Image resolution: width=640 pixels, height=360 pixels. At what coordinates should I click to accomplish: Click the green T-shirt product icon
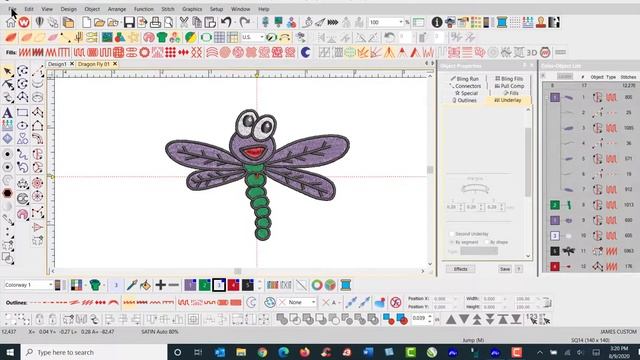click(162, 38)
